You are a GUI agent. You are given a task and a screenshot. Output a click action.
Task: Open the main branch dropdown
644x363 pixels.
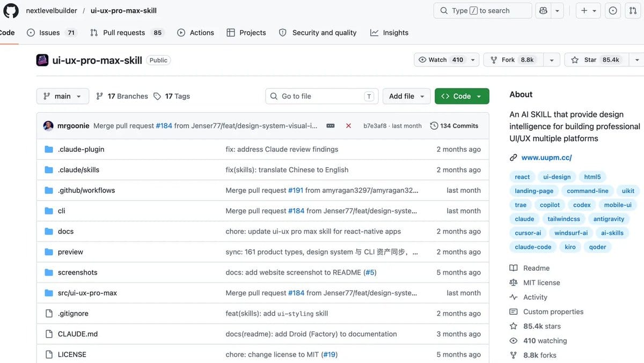(62, 96)
